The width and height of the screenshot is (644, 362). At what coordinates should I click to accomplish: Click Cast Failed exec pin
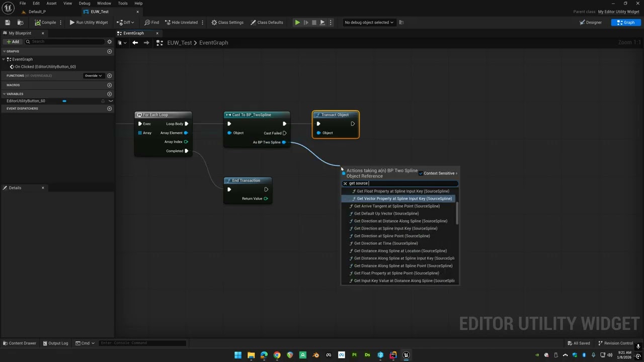[x=284, y=133]
